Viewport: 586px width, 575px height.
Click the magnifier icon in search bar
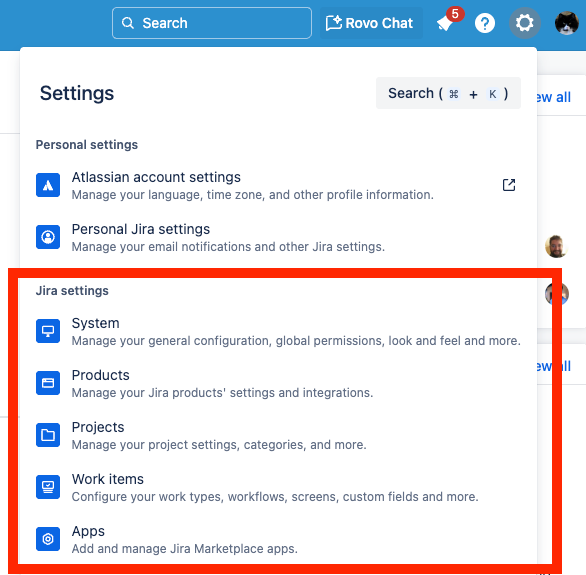pos(128,23)
